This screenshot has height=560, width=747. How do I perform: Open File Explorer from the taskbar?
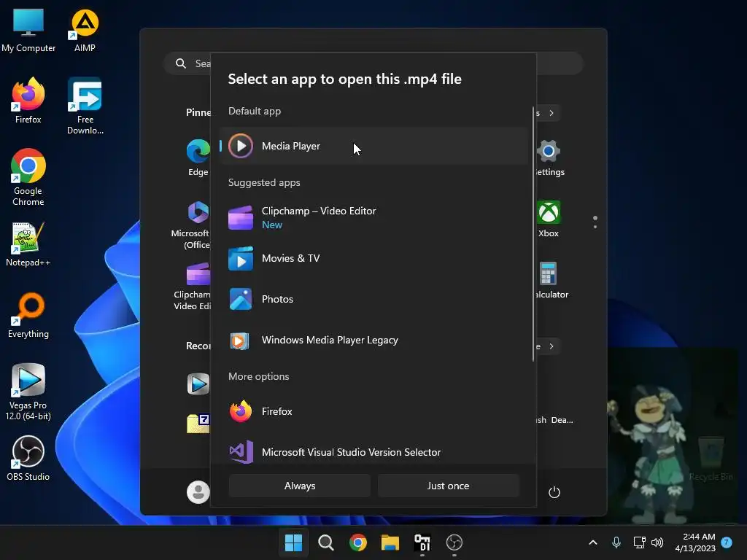[x=390, y=542]
